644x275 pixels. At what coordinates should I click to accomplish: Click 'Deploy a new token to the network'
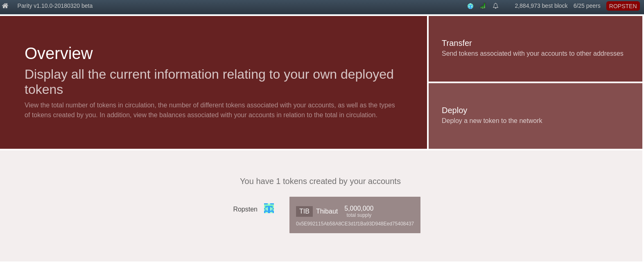click(492, 120)
